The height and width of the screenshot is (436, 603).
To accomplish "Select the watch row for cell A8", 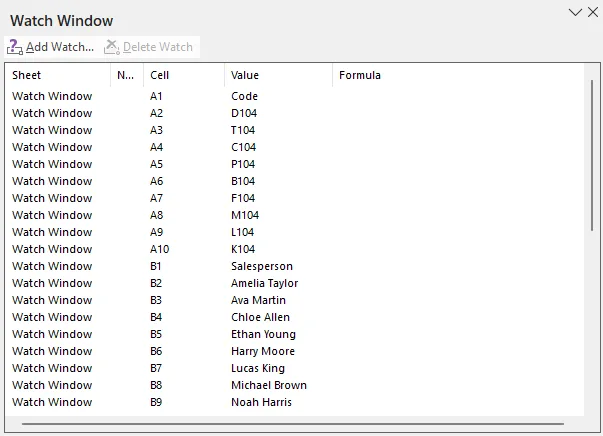I will (x=294, y=215).
